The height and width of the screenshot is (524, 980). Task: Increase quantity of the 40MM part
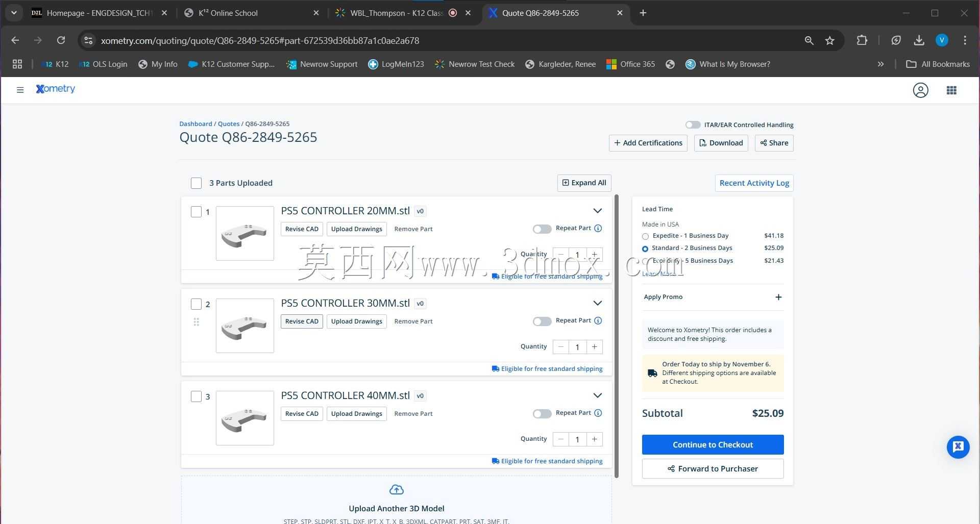[594, 439]
